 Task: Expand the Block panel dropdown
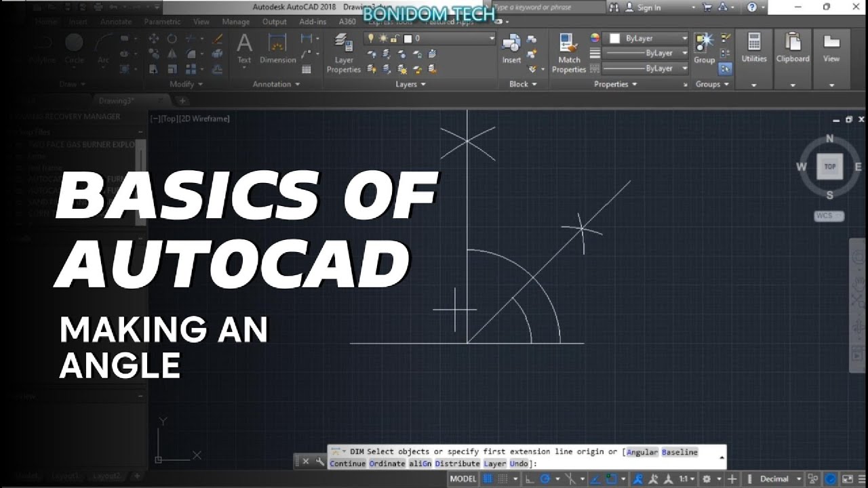pyautogui.click(x=523, y=84)
